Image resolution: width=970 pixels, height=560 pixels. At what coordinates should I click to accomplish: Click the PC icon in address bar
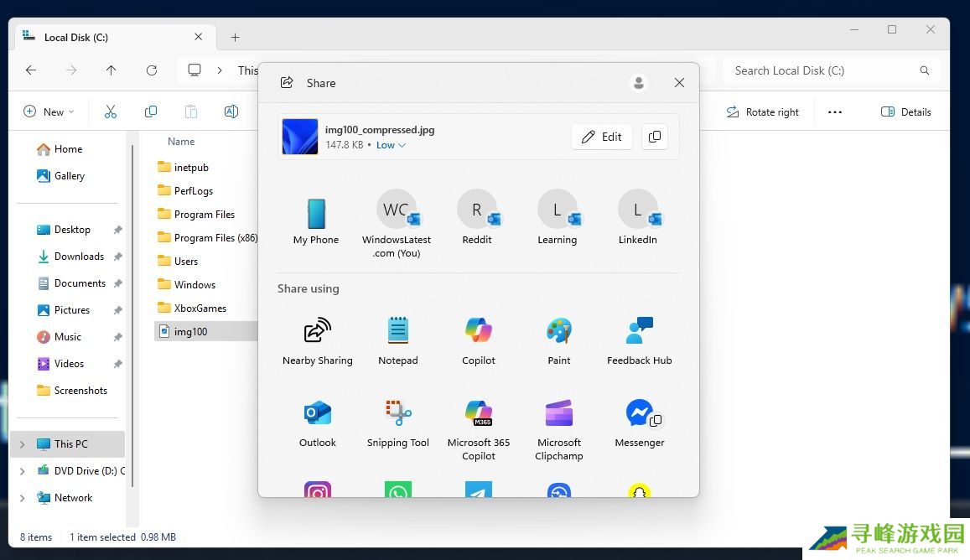[x=195, y=70]
